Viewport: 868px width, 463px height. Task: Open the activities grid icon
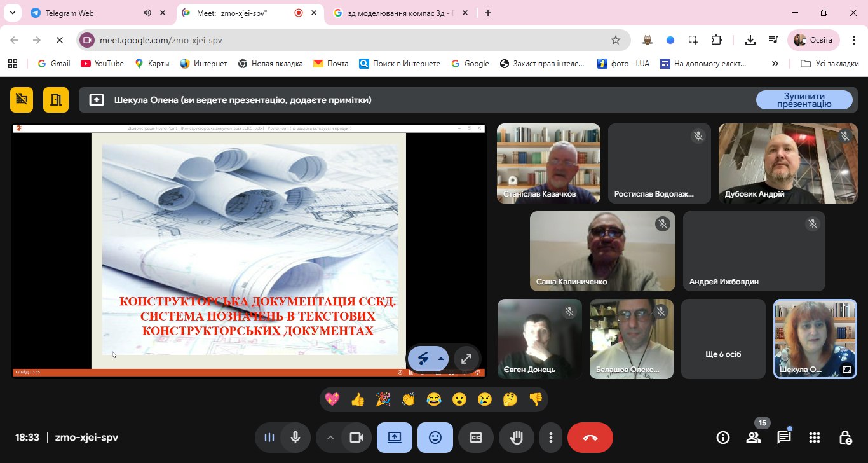click(814, 438)
